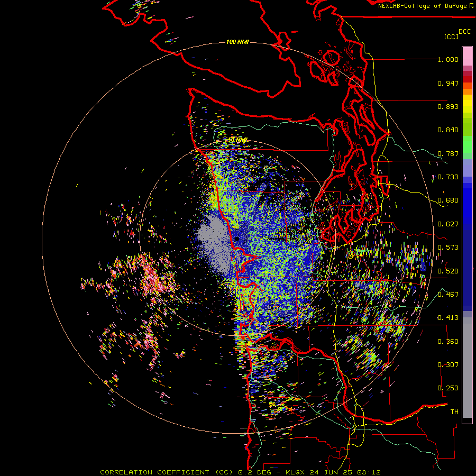Click the Correlation Coefficient KLGX caption
Screen dimensions: 476x476
click(240, 472)
